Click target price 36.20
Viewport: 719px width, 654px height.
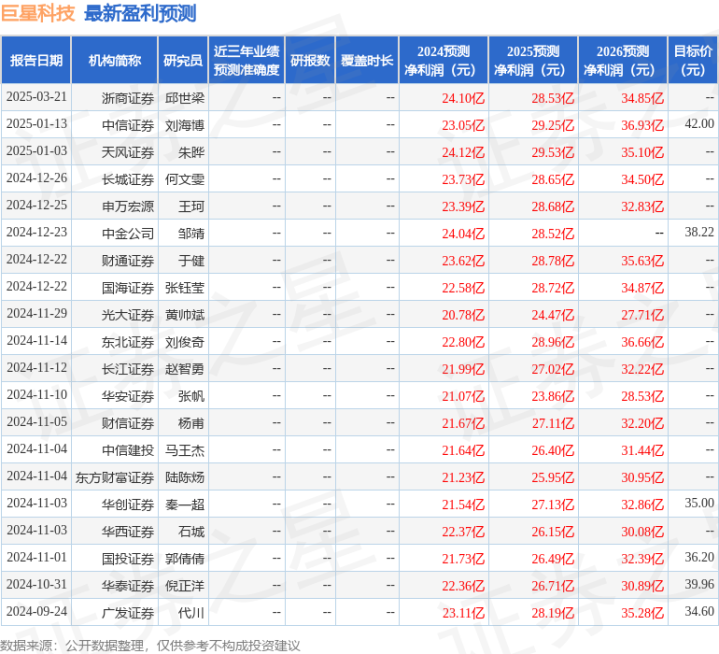(x=699, y=557)
